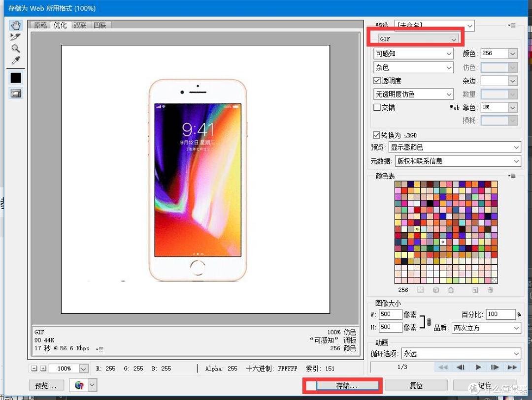This screenshot has width=532, height=400.
Task: Select the Hand tool
Action: click(x=16, y=25)
